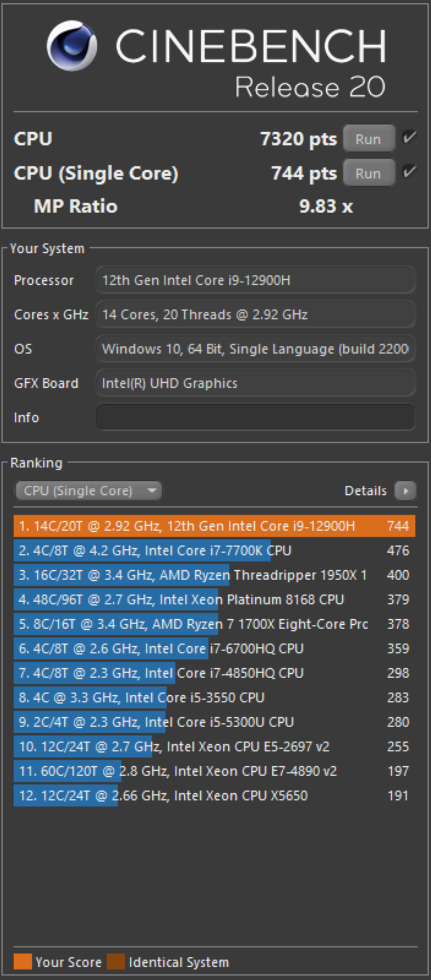Click the Processor name field
431x980 pixels.
click(x=255, y=280)
